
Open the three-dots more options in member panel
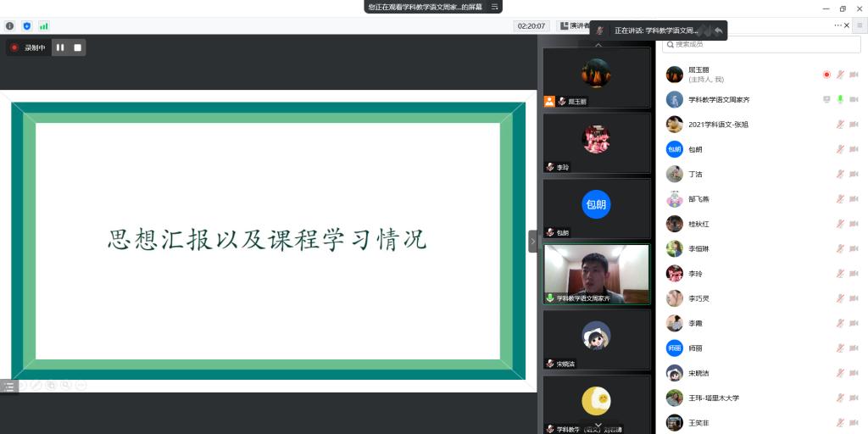pyautogui.click(x=837, y=25)
